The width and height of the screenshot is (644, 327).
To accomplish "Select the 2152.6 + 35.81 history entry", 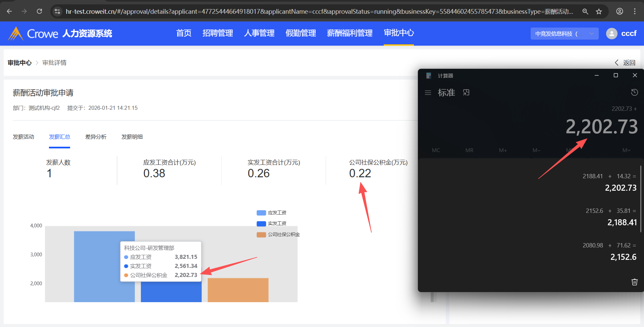I will [611, 217].
